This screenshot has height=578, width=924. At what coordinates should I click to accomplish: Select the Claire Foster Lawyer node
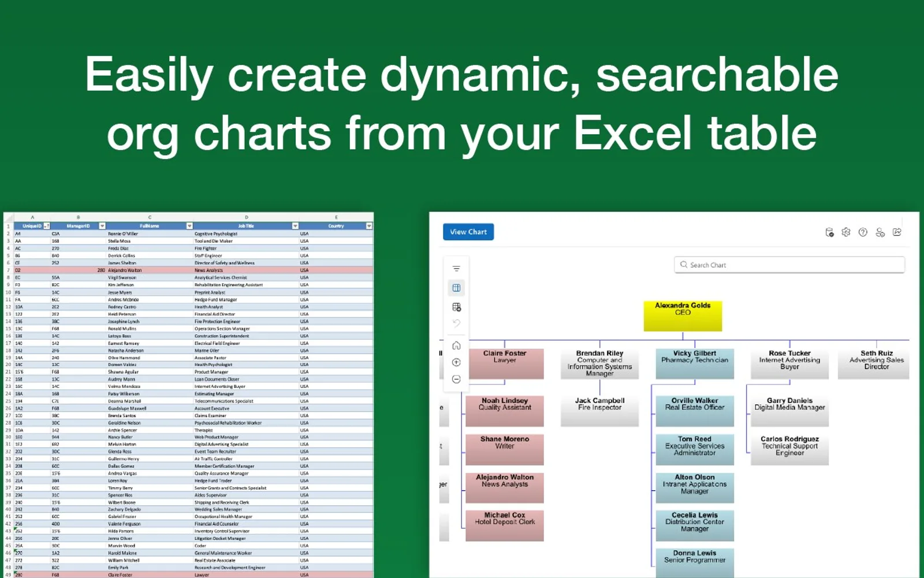pos(505,364)
